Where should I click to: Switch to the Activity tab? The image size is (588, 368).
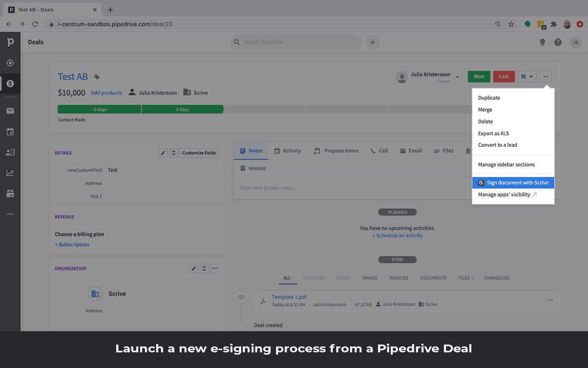tap(288, 151)
